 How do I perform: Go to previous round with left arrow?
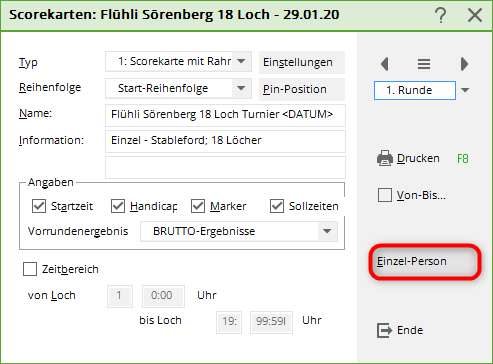coord(385,64)
